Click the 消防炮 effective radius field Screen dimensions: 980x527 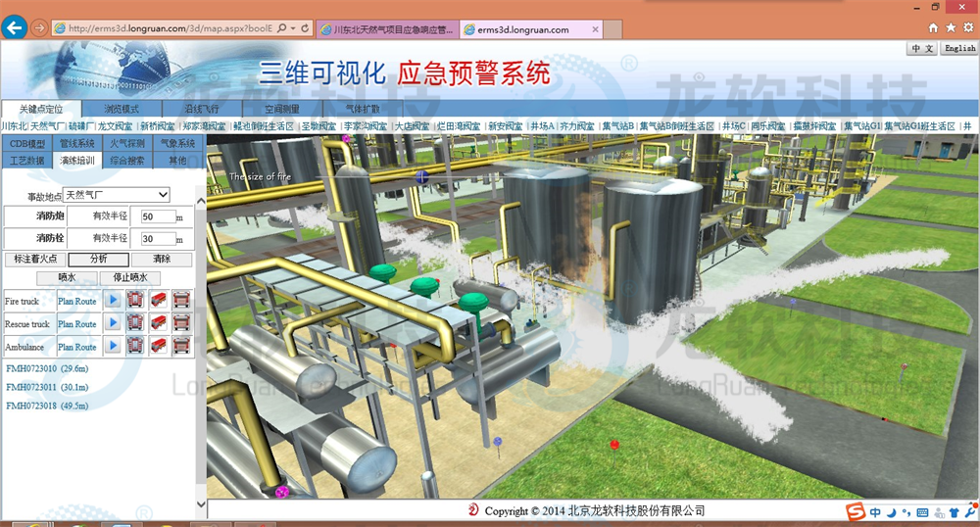pos(157,216)
